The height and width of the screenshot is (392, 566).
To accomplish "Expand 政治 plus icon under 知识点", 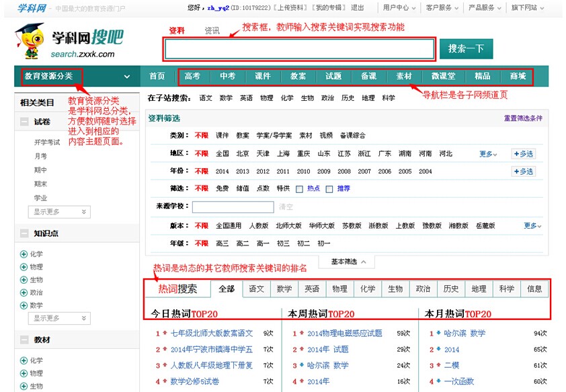I will (24, 292).
